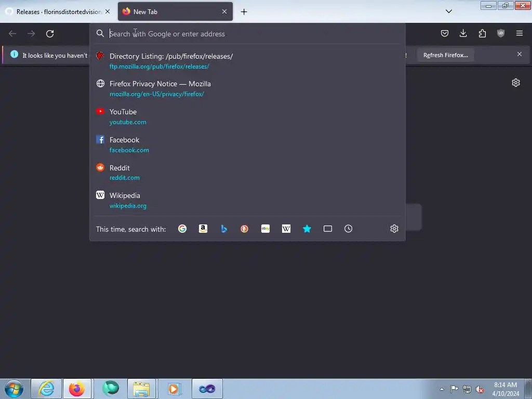
Task: Open the YouTube suggestion
Action: coord(247,117)
